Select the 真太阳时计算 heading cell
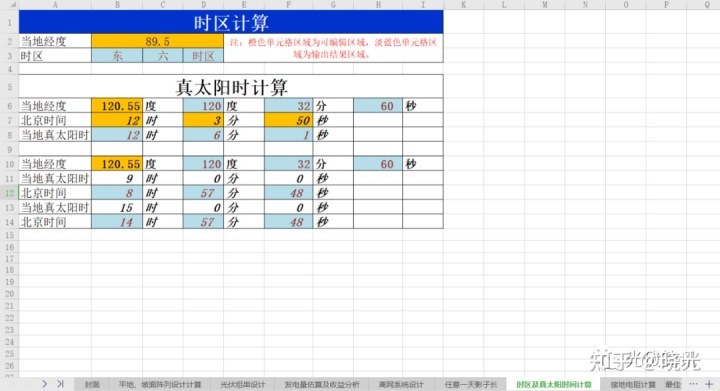720x391 pixels. (x=231, y=87)
